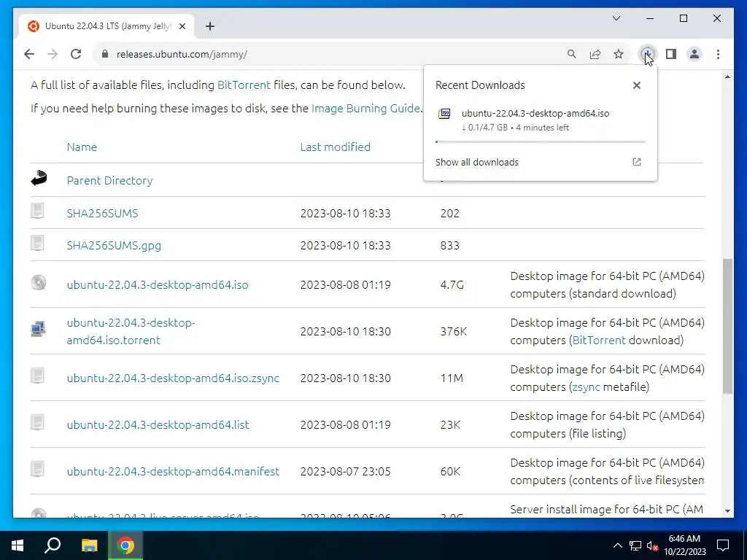Open the Parent Directory link

(x=109, y=181)
